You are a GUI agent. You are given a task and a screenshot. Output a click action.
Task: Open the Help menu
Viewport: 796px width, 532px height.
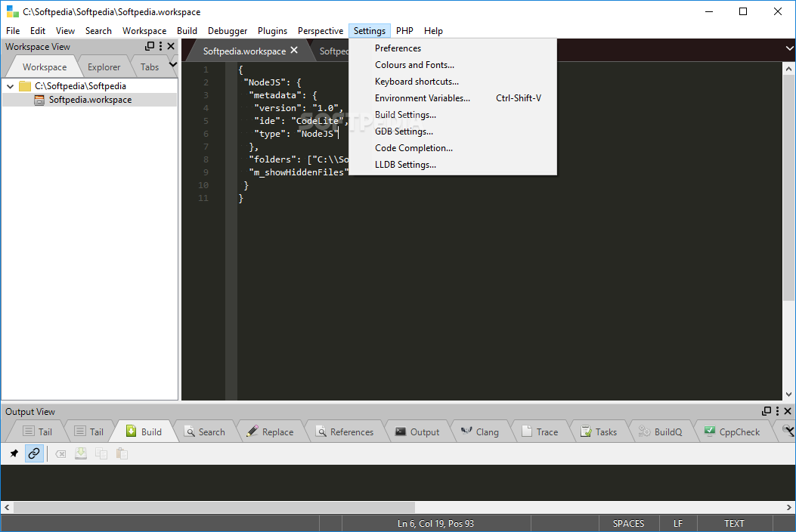(433, 31)
